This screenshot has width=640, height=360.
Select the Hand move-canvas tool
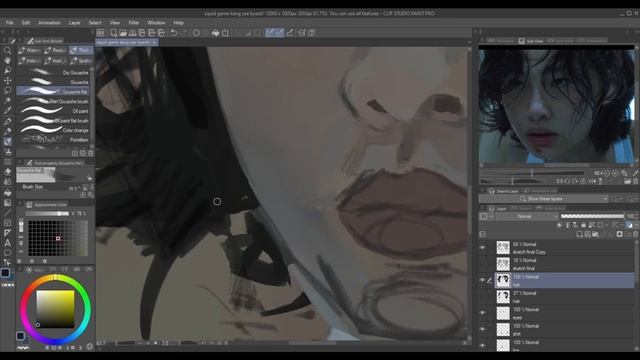pos(7,60)
